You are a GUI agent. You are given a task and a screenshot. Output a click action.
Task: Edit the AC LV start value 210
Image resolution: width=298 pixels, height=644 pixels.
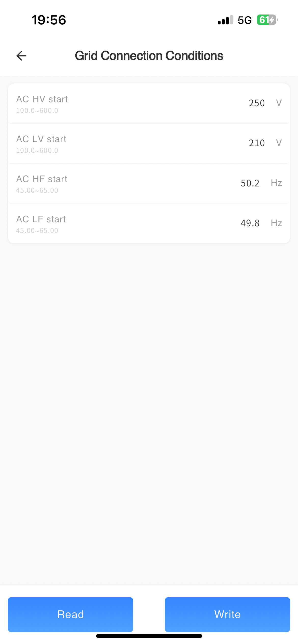[257, 143]
